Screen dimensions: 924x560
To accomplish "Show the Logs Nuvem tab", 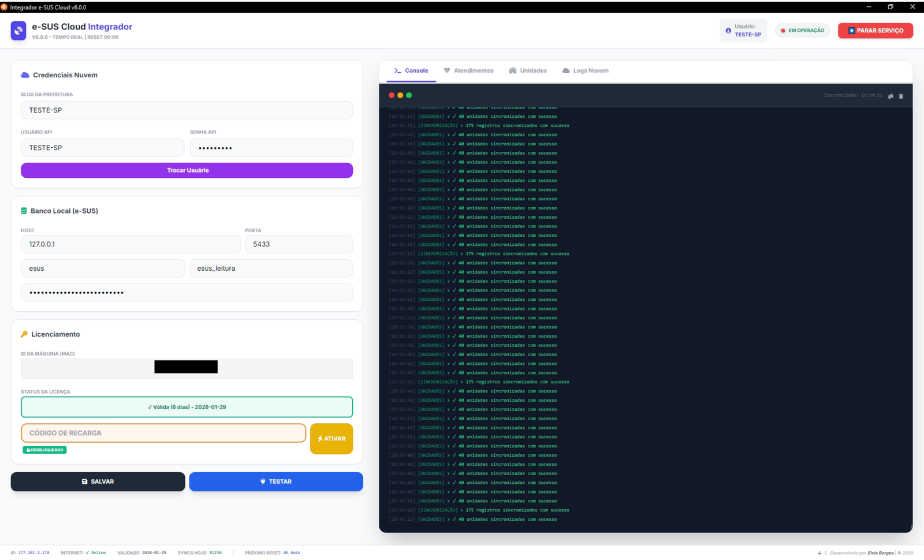I will (585, 71).
